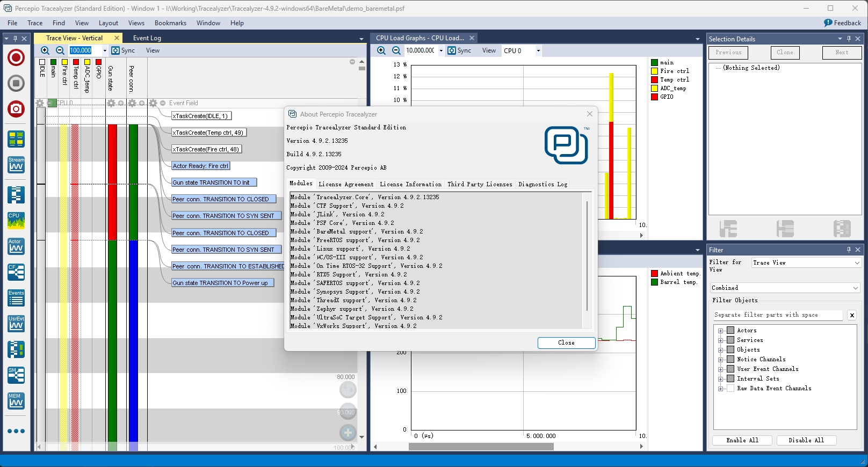868x467 pixels.
Task: Open Trace View zoom level dropdown arrow
Action: 105,50
